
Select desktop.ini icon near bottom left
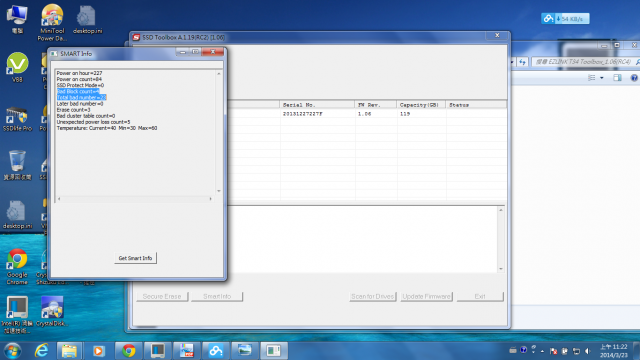point(17,215)
